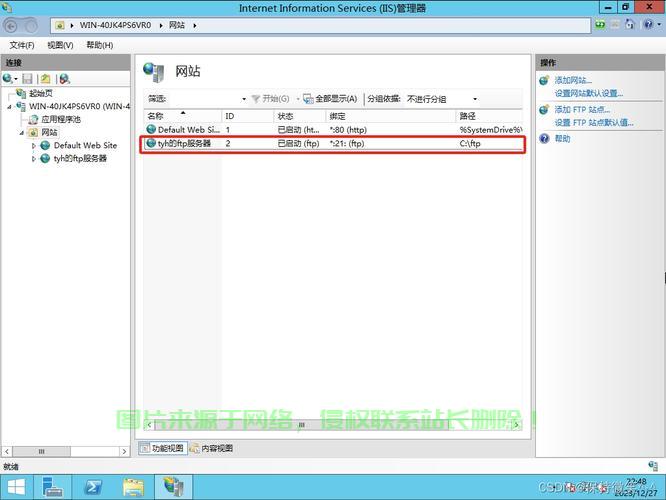
Task: Click the back navigation arrow
Action: pyautogui.click(x=11, y=26)
